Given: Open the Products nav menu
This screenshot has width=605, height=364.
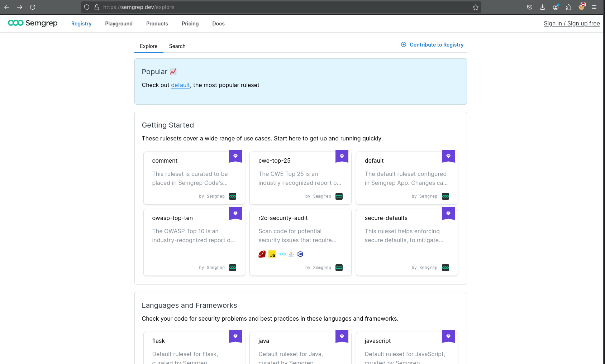Looking at the screenshot, I should click(x=157, y=24).
